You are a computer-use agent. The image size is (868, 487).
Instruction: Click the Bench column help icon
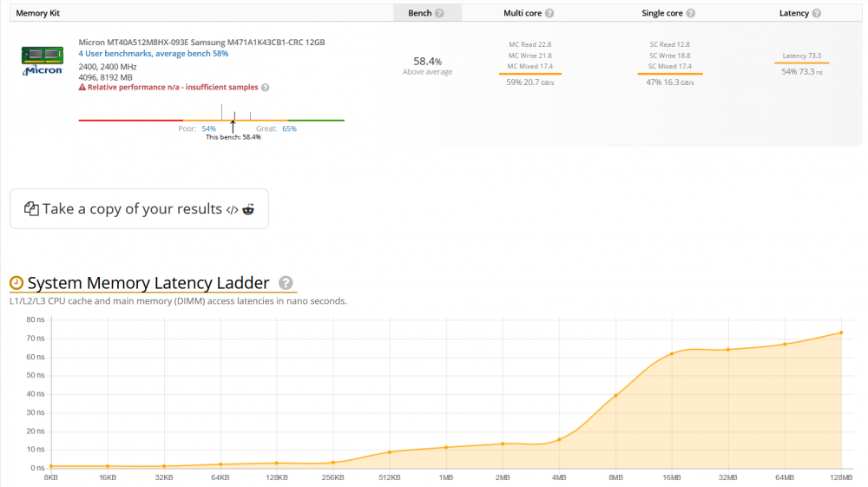439,14
